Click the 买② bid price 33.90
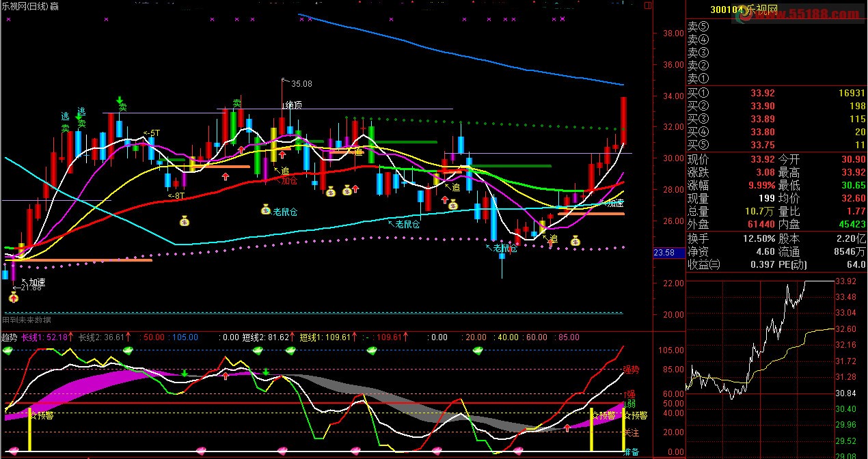Screen dimensions: 868x459 pos(763,106)
